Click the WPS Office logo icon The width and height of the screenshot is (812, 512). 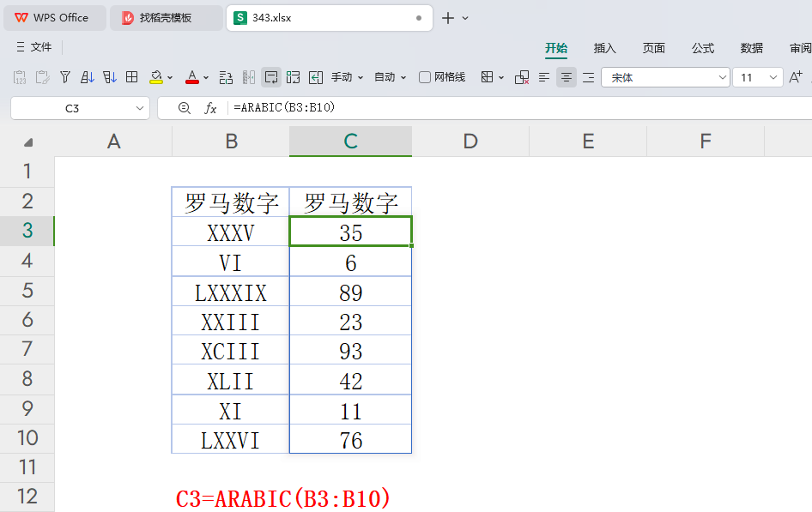coord(21,18)
